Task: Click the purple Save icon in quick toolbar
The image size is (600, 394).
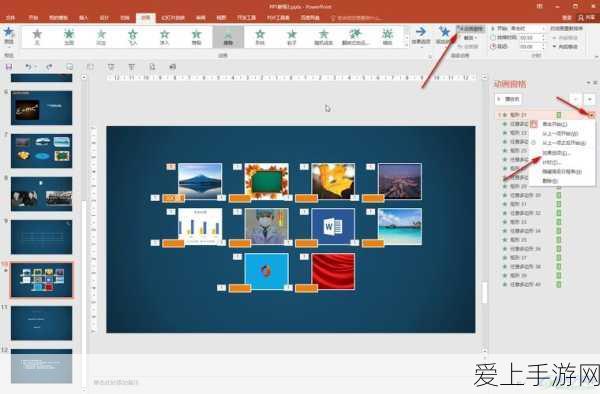Action: [x=8, y=67]
